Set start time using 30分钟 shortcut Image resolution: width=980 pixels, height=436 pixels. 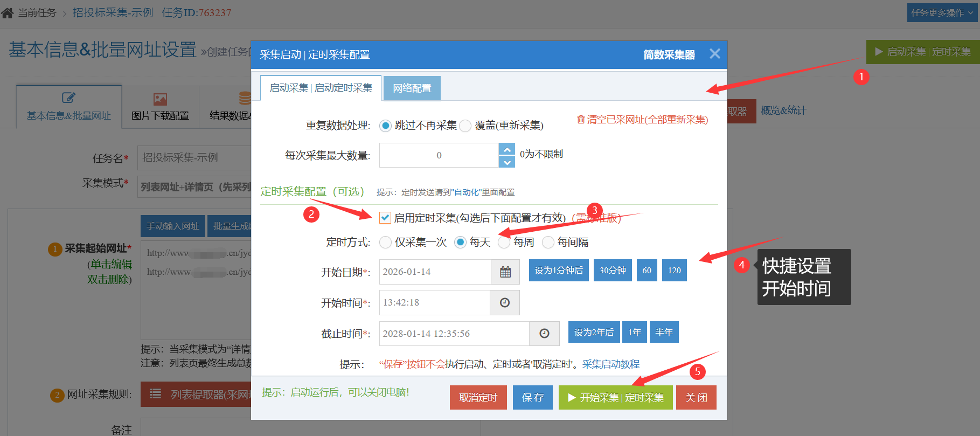(613, 271)
